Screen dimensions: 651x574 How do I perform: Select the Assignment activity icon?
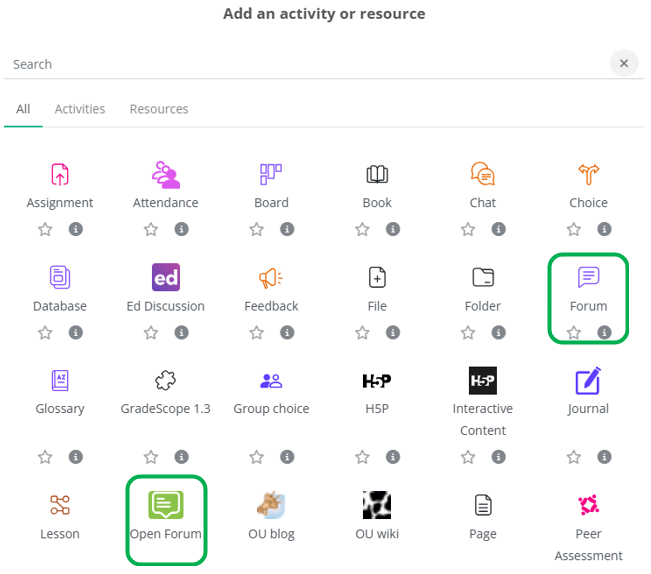pyautogui.click(x=60, y=175)
